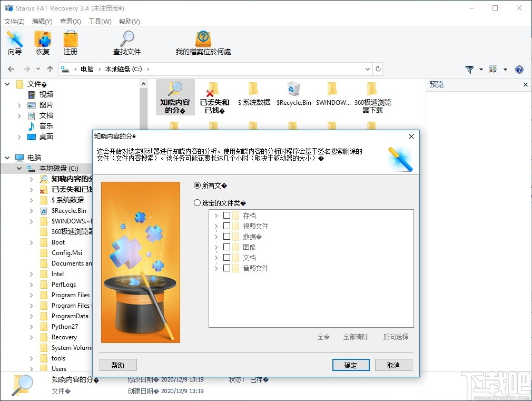Go forward with the right arrow
This screenshot has width=532, height=401.
point(27,69)
